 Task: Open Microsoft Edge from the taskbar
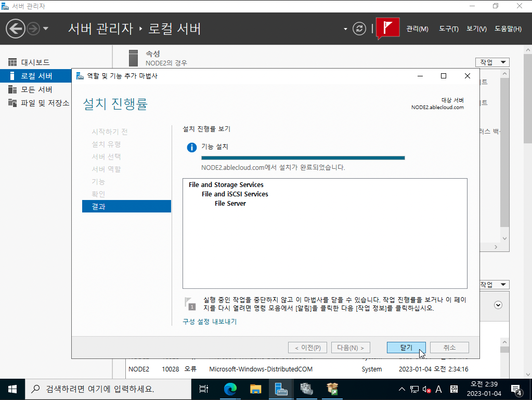(230, 389)
